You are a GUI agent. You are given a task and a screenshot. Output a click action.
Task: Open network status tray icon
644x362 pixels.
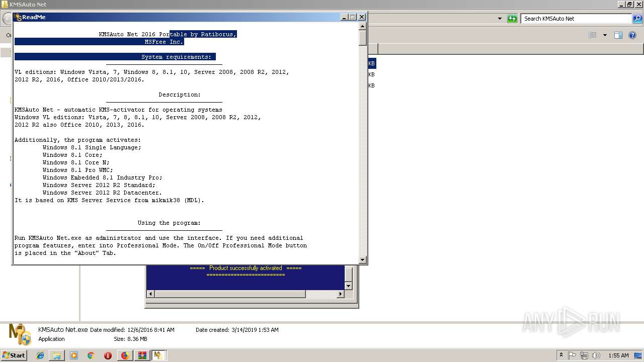(584, 355)
